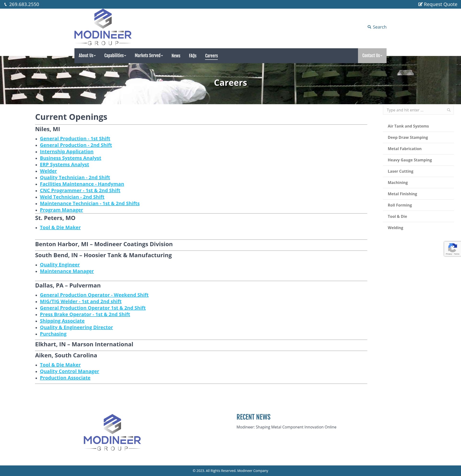Click the sidebar search magnifier icon
Screen dimensions: 461x476
[449, 110]
